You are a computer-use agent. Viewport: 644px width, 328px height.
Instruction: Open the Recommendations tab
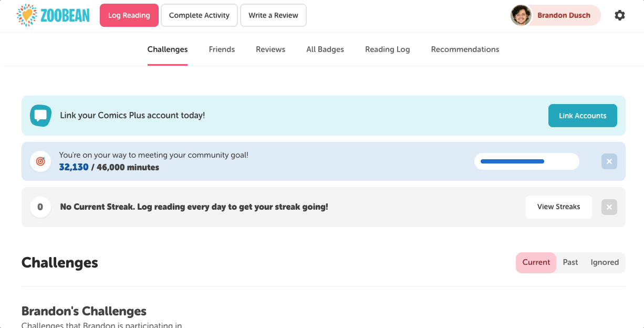click(465, 49)
